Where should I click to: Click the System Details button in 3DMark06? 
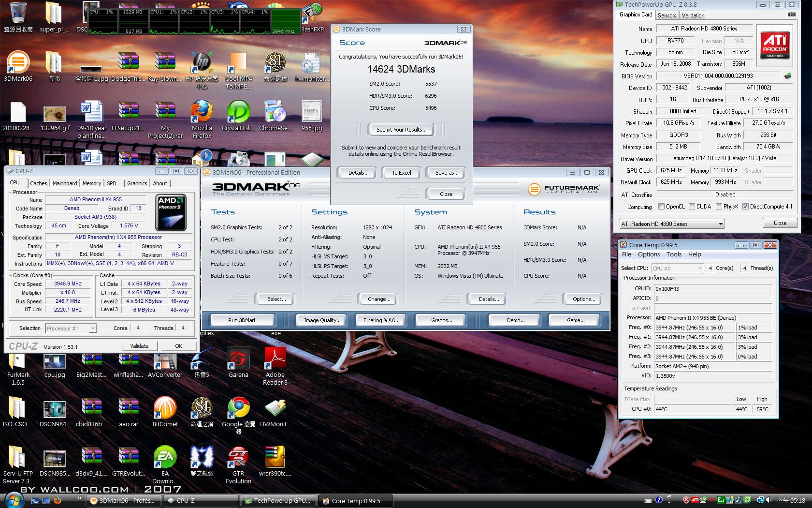pos(489,299)
